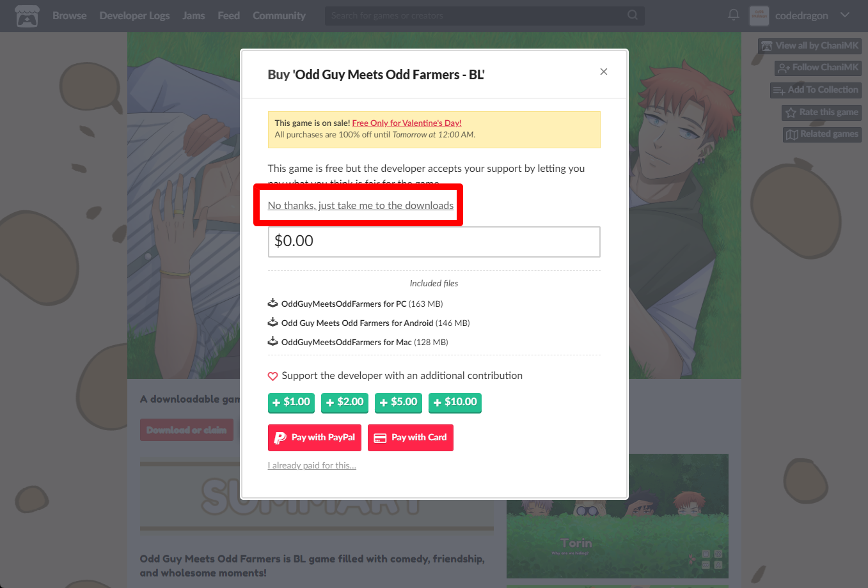Viewport: 868px width, 588px height.
Task: Go to Jams section
Action: coord(194,16)
